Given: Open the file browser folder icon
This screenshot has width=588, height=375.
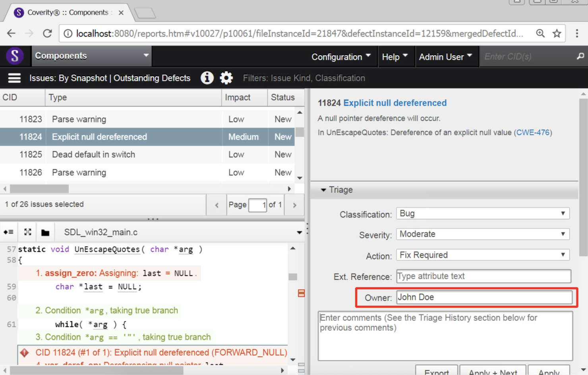Looking at the screenshot, I should pos(45,232).
